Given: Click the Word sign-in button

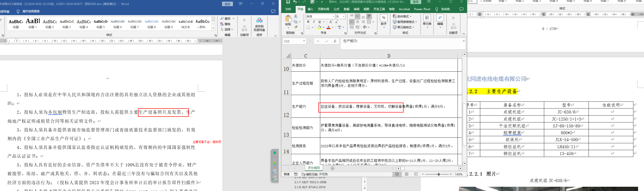Looking at the screenshot, I should 227,4.
